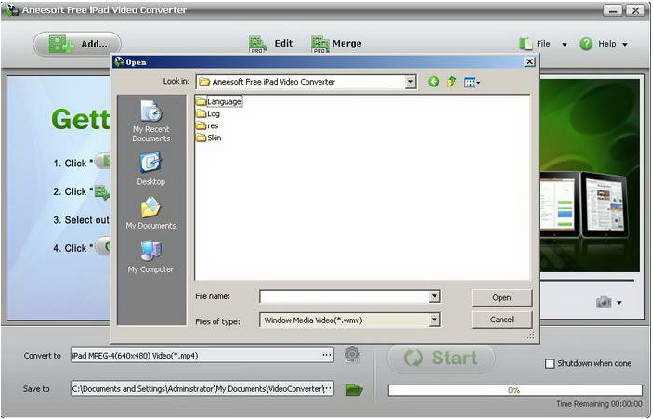653x419 pixels.
Task: Open the output folder green icon
Action: (354, 389)
